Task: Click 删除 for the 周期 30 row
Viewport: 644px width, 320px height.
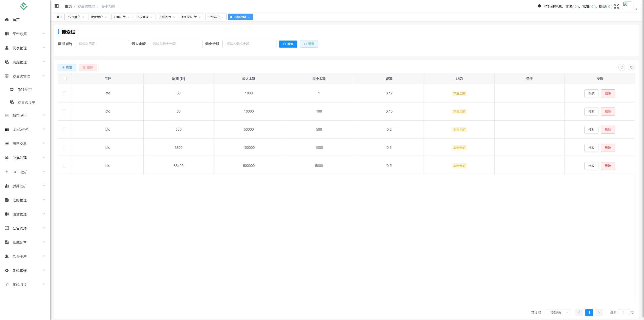Action: tap(608, 93)
